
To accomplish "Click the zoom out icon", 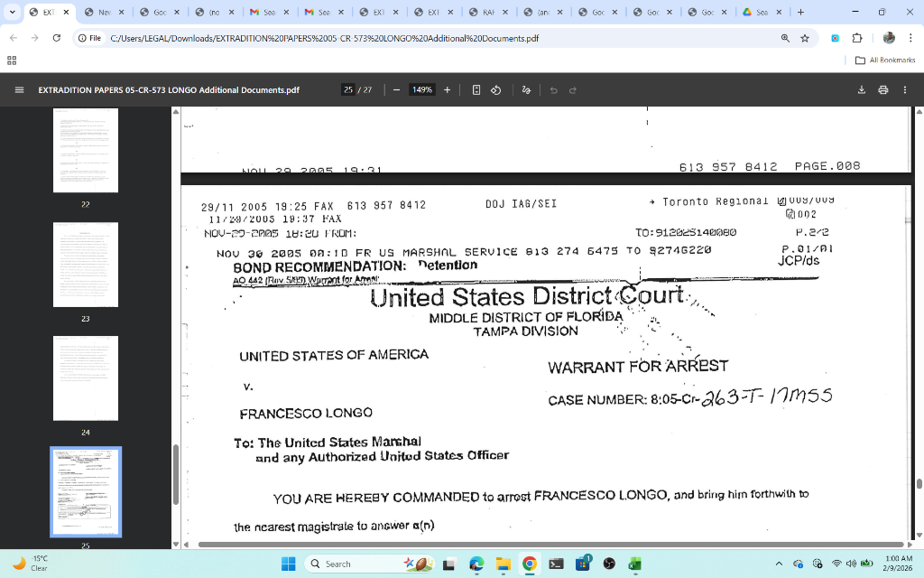I will click(x=394, y=89).
